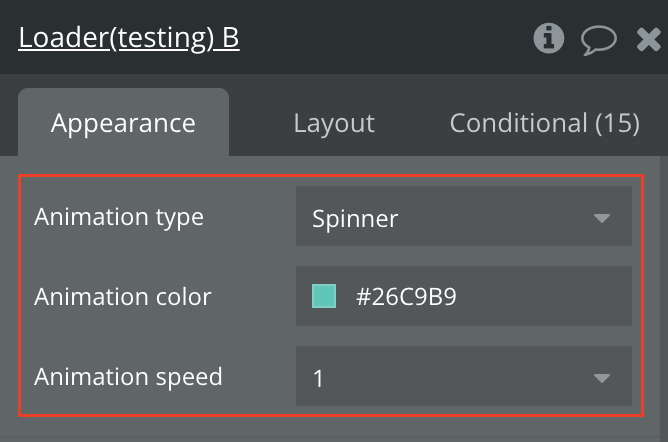Expand the Animation speed dropdown arrow

point(601,378)
